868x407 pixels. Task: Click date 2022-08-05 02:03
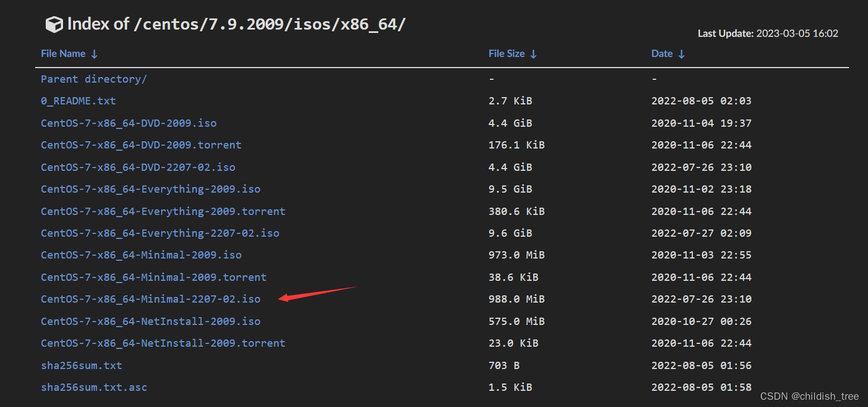click(701, 101)
